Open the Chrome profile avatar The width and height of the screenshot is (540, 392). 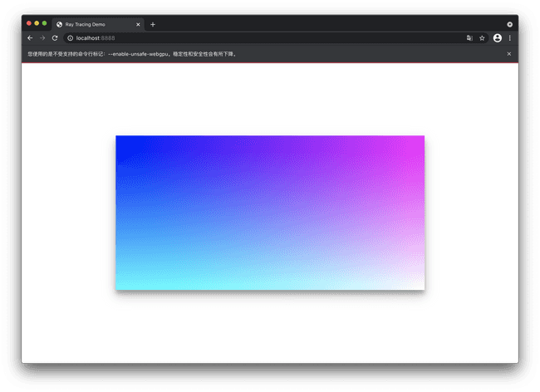point(497,38)
